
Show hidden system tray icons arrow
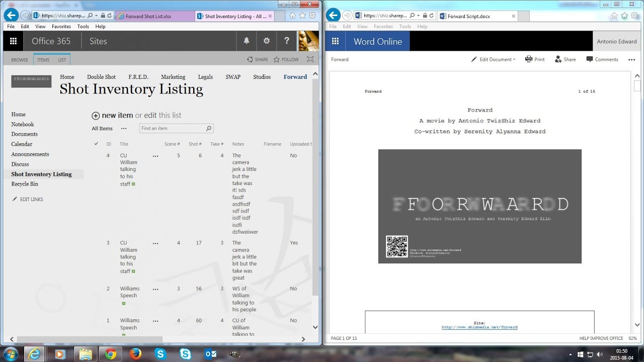click(570, 354)
